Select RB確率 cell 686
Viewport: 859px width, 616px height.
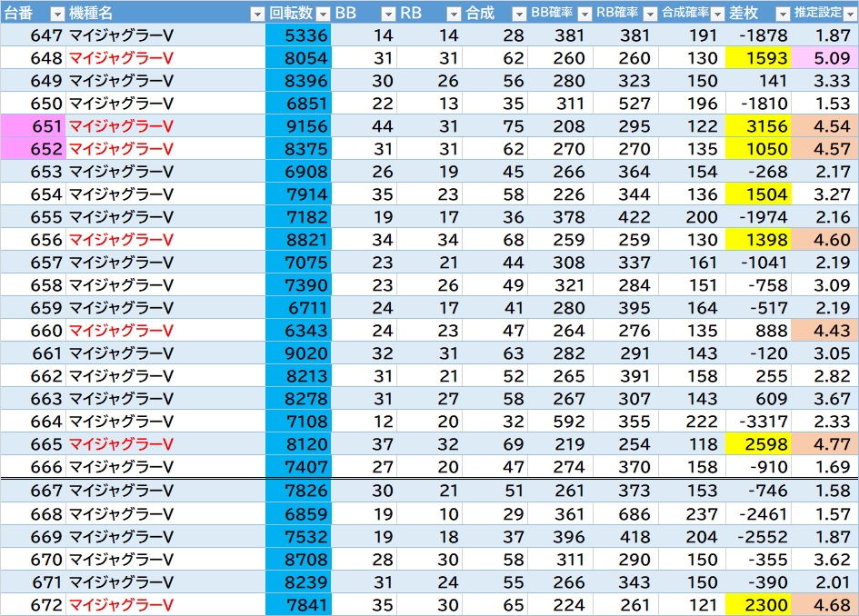pos(626,513)
